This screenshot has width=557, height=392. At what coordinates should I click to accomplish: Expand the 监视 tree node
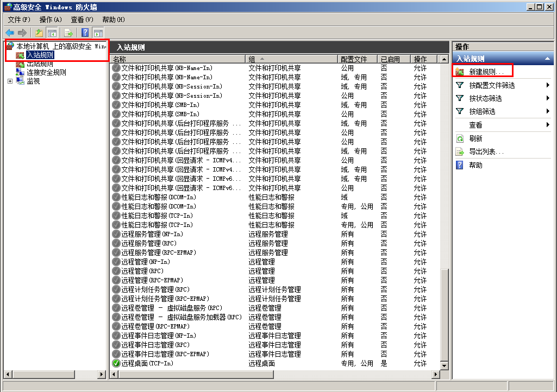click(10, 81)
